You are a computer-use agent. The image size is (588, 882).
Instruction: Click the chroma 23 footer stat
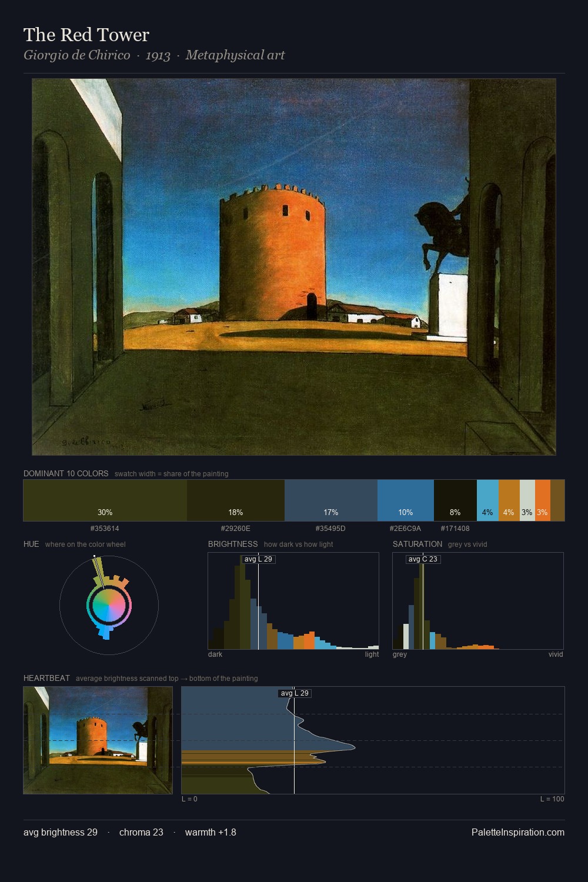coord(141,832)
